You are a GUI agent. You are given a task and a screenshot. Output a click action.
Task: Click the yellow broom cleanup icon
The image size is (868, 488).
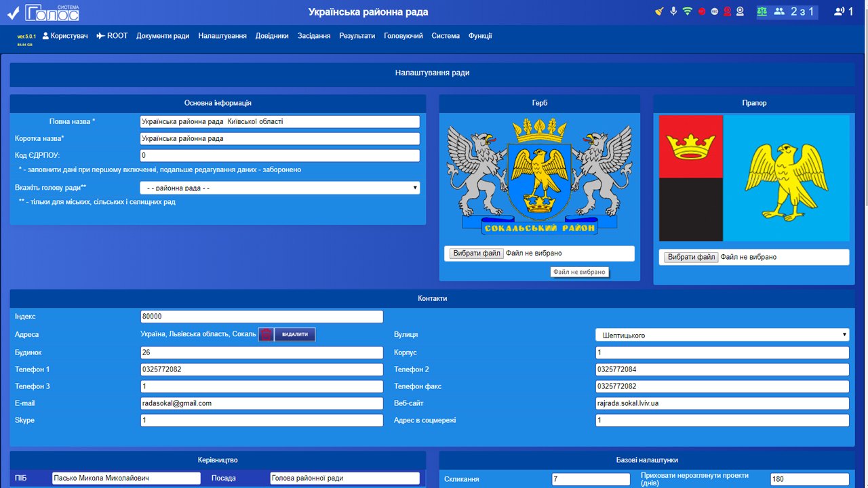[659, 12]
